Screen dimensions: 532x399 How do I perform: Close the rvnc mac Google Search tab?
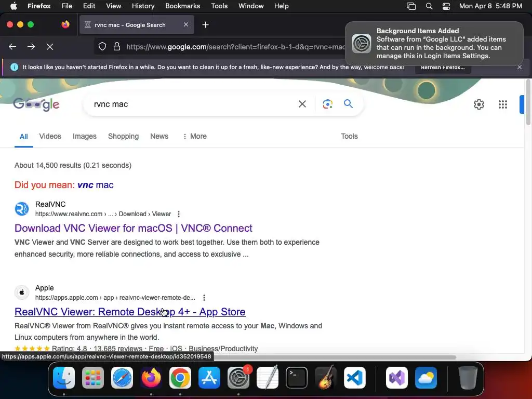click(186, 24)
